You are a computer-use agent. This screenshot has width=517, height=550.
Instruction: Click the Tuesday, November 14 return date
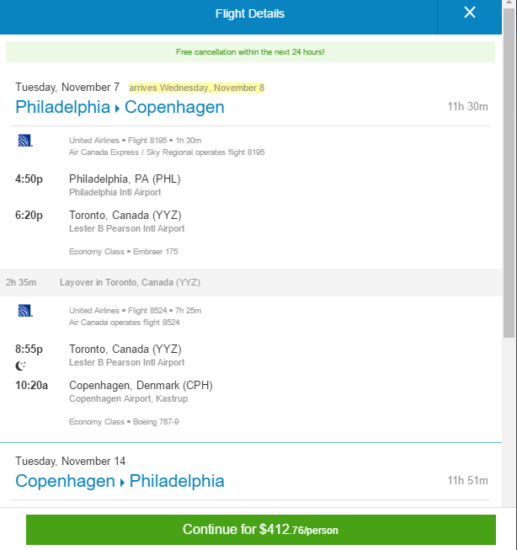pos(70,461)
